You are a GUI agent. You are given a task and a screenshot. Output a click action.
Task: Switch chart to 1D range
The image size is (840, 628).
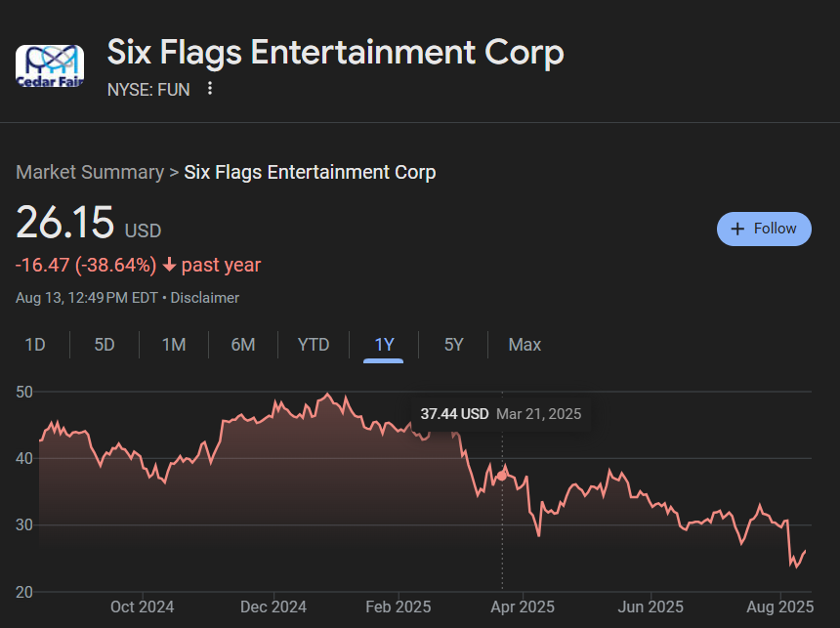pyautogui.click(x=35, y=345)
